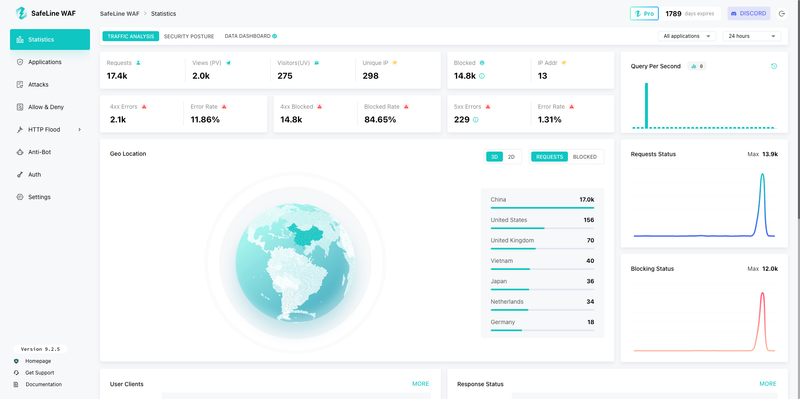Select the Allow & Deny sidebar icon
Image resolution: width=800 pixels, height=399 pixels.
20,107
